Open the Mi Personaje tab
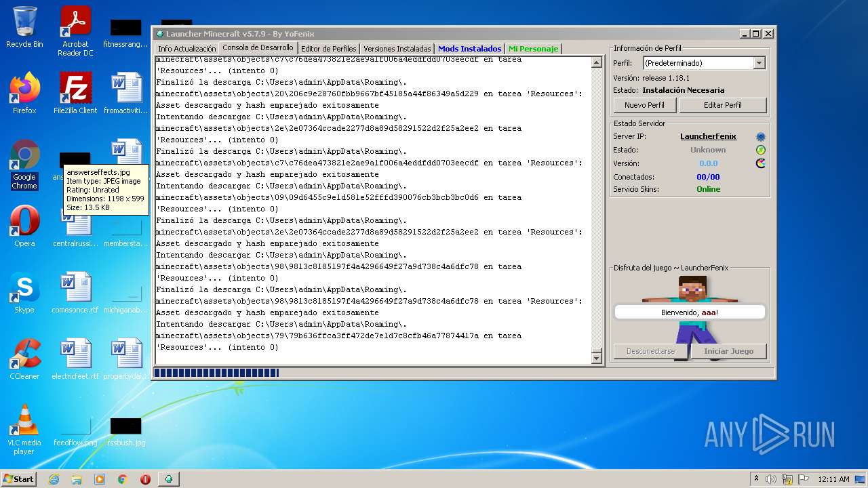The image size is (868, 488). point(534,49)
